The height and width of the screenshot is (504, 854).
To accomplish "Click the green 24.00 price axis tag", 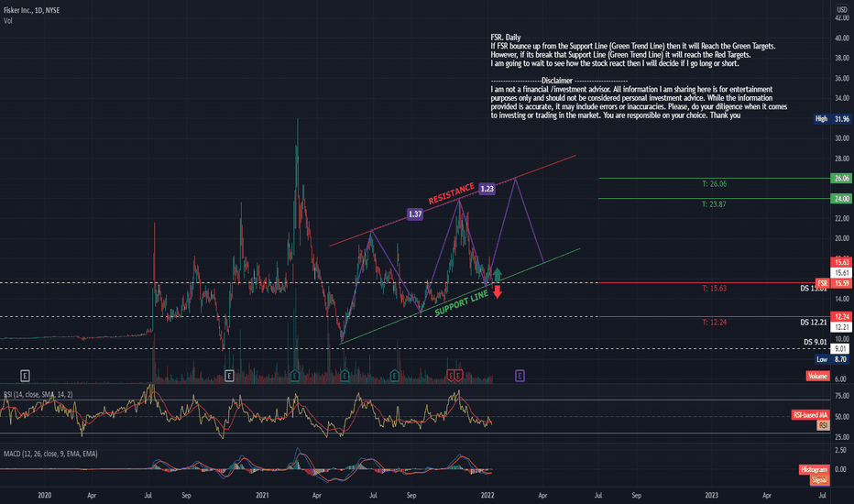I will click(841, 198).
